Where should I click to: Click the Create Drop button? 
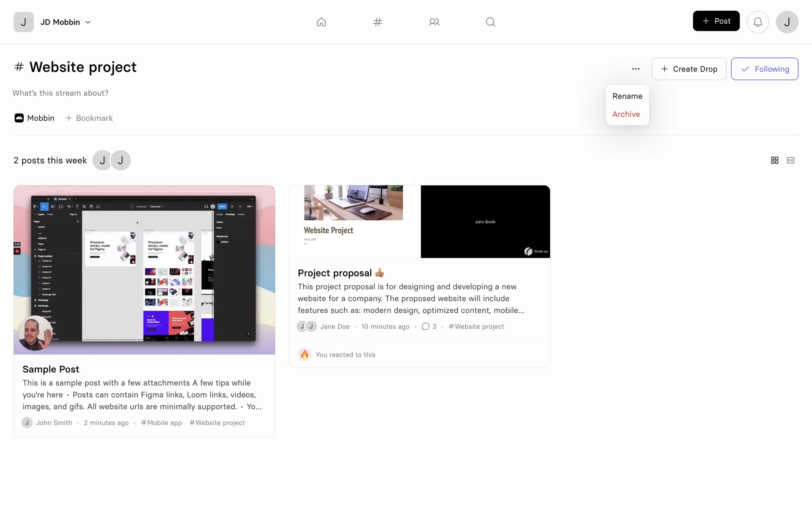[x=689, y=69]
